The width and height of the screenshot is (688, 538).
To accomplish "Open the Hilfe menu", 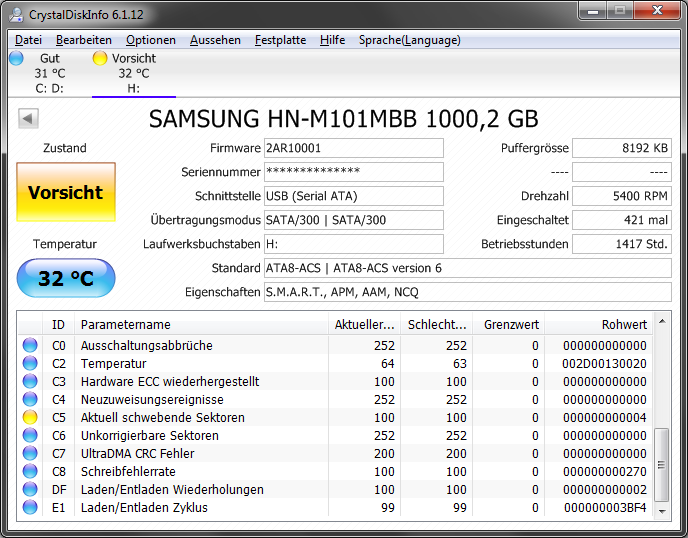I will point(332,40).
